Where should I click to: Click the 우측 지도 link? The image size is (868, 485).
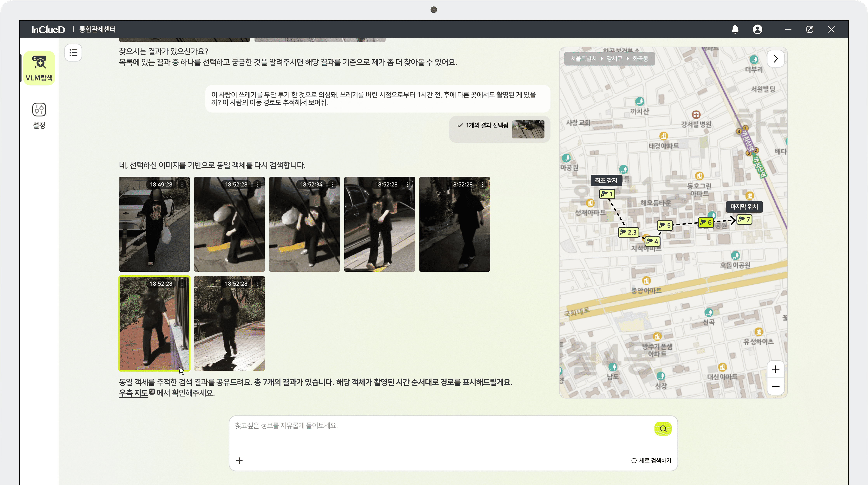(x=133, y=393)
